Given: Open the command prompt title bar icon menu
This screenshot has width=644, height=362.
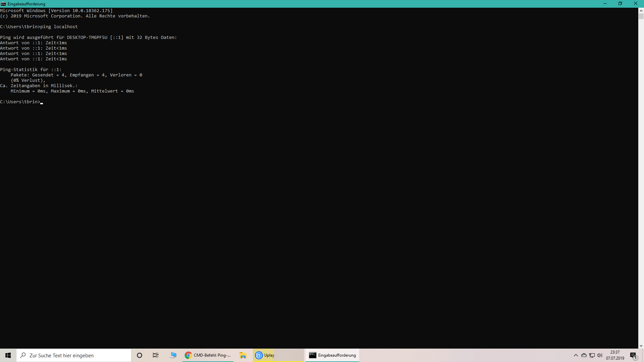Looking at the screenshot, I should pos(3,4).
